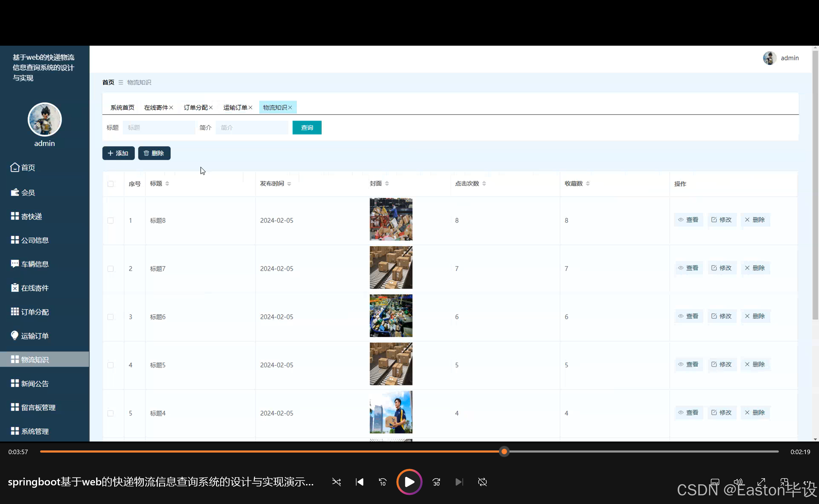Check the row for 标题6
The width and height of the screenshot is (819, 504).
tap(110, 317)
